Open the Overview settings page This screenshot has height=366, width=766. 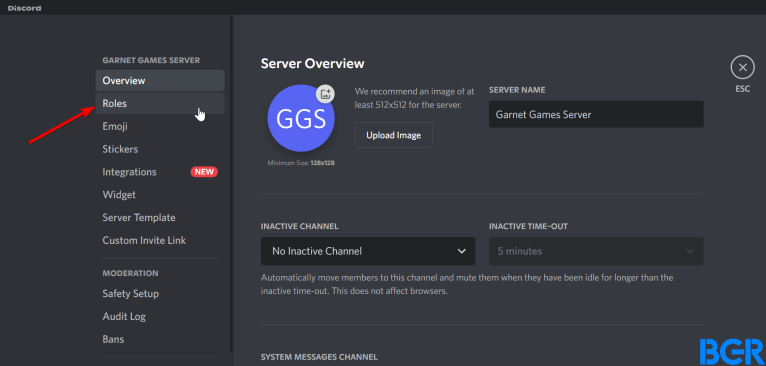(160, 81)
